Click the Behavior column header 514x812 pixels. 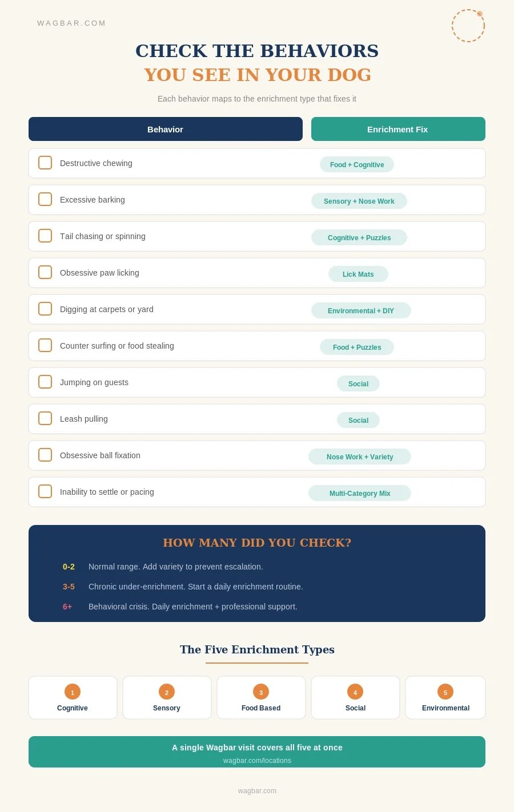click(166, 129)
